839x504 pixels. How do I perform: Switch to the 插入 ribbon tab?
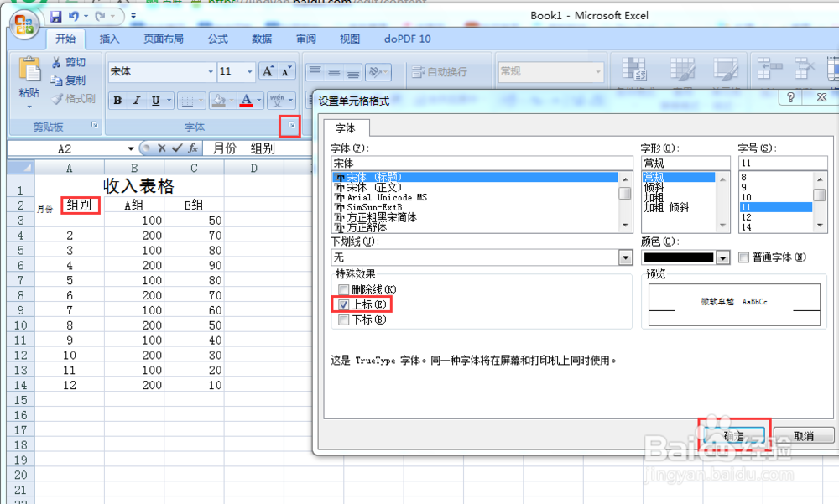pos(110,39)
